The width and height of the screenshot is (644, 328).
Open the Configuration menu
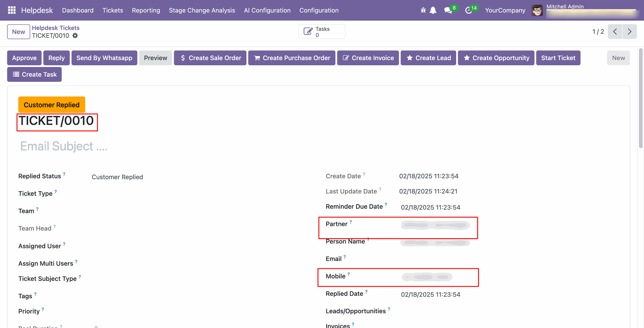(x=319, y=10)
